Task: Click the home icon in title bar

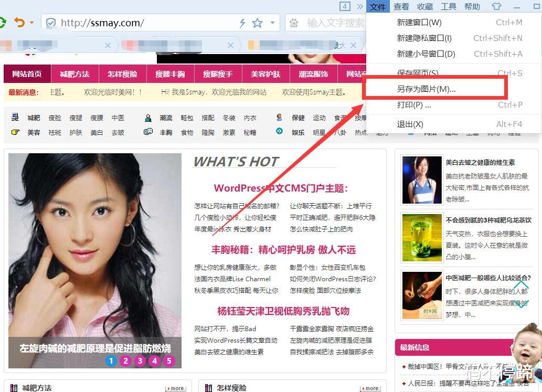Action: click(496, 6)
